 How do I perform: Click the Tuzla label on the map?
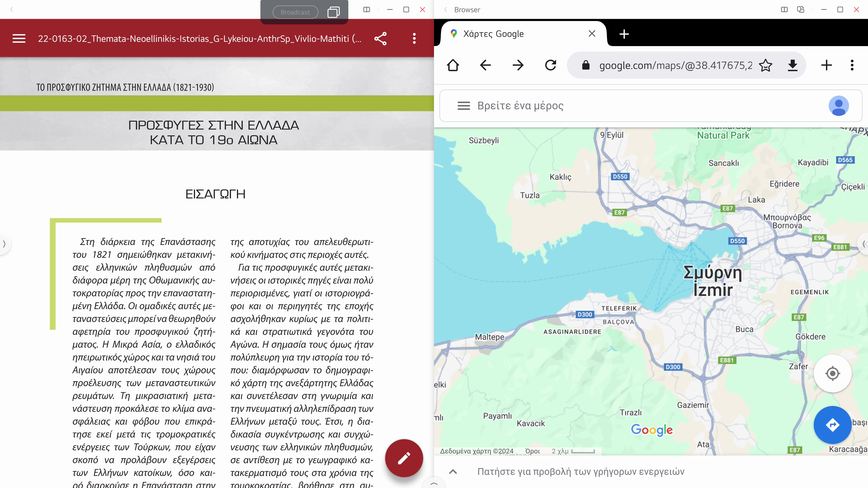(x=530, y=195)
